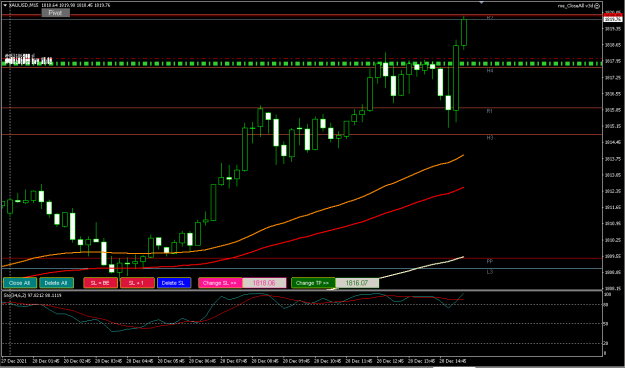Screen dimensions: 625x368
Task: Click the pink Change SL >> button
Action: [x=220, y=283]
